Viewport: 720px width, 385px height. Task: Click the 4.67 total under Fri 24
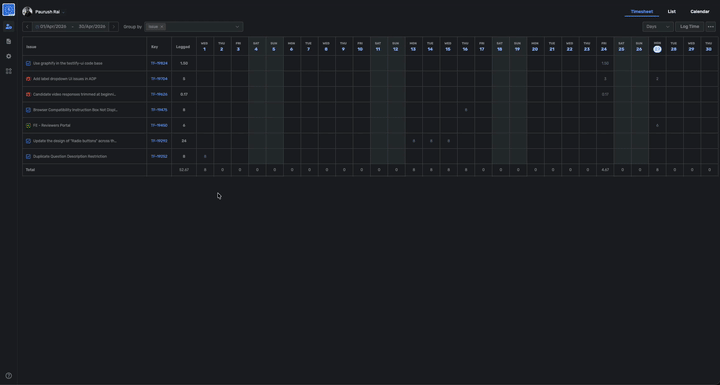(x=605, y=170)
